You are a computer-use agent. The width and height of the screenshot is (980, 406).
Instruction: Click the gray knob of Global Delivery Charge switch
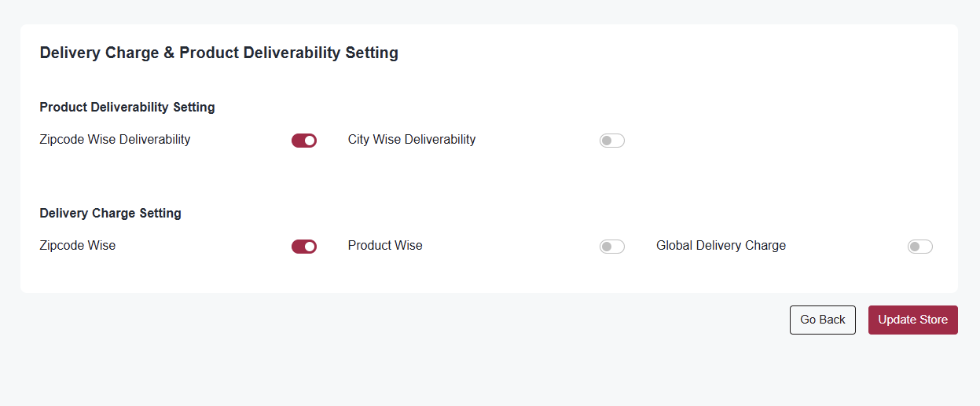(x=915, y=247)
